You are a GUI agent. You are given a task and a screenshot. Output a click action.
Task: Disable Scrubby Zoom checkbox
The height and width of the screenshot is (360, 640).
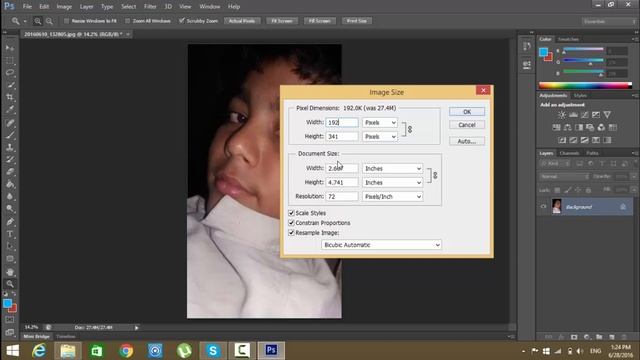coord(182,21)
